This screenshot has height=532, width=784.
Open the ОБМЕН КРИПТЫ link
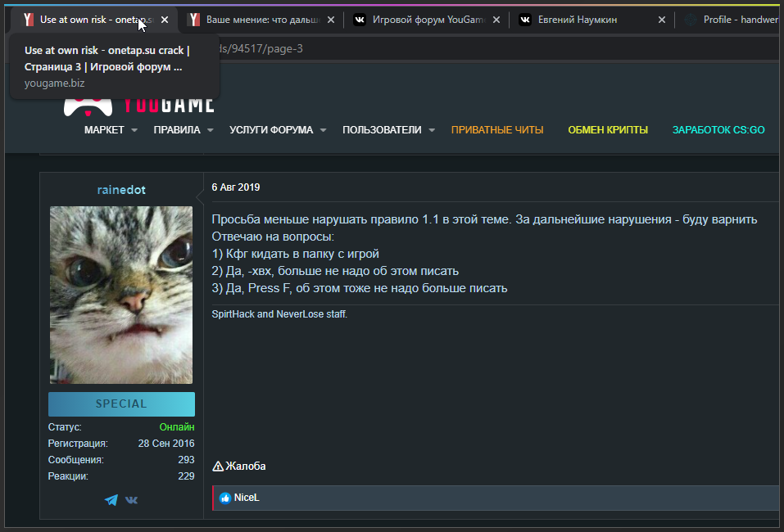pos(608,130)
